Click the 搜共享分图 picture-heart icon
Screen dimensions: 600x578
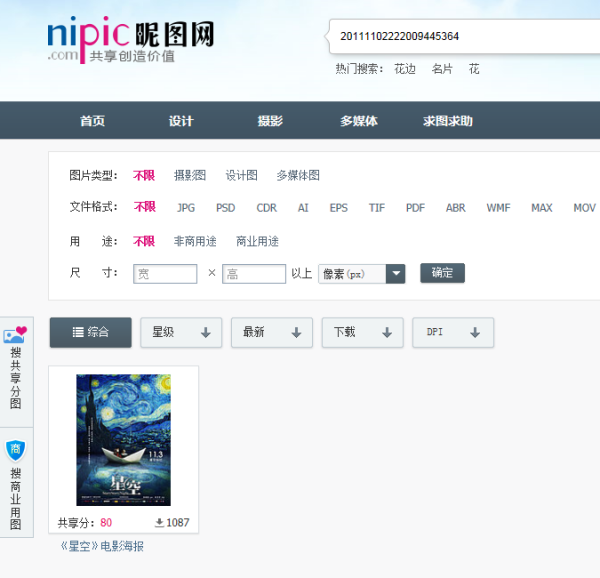15,334
